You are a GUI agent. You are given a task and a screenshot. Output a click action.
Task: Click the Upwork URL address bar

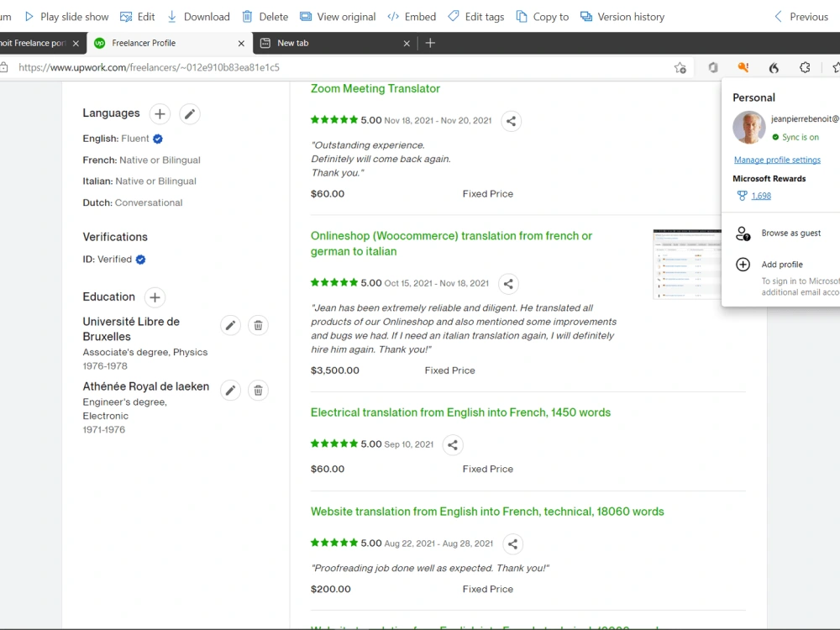pyautogui.click(x=343, y=67)
